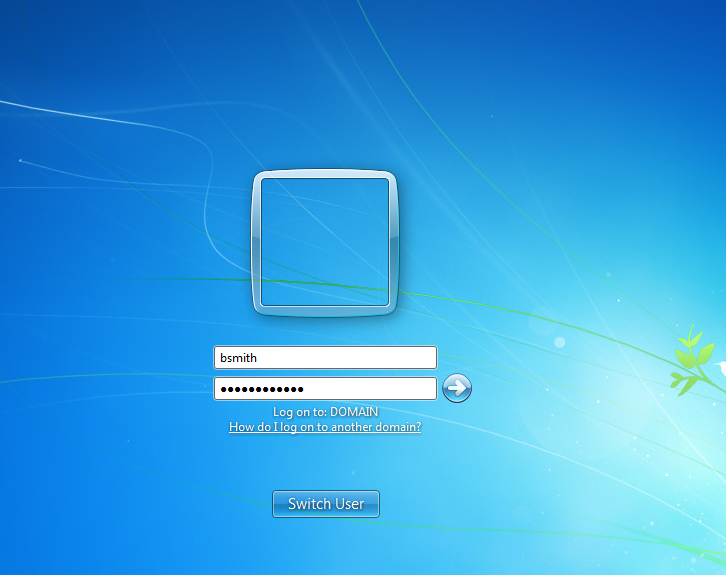Select the user account tile image
Screen dimensions: 726x575
pos(325,243)
